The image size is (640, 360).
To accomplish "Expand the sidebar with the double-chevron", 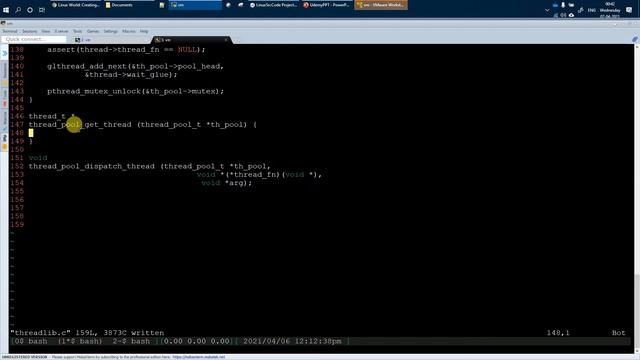I will coord(4,53).
